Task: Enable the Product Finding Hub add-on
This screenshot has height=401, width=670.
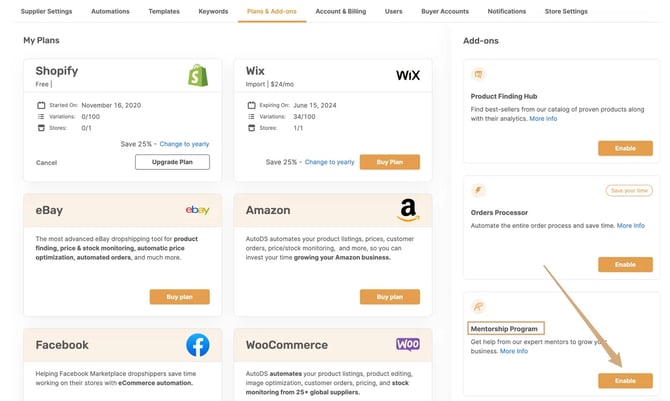Action: click(x=625, y=148)
